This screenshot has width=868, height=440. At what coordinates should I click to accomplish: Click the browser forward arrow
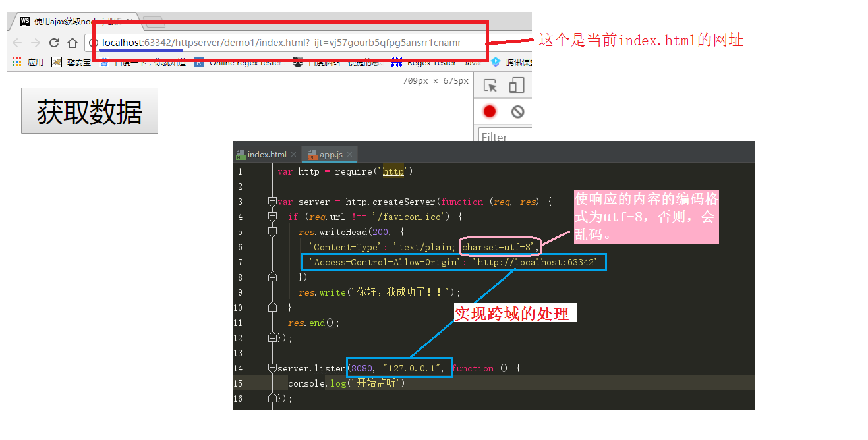point(36,43)
